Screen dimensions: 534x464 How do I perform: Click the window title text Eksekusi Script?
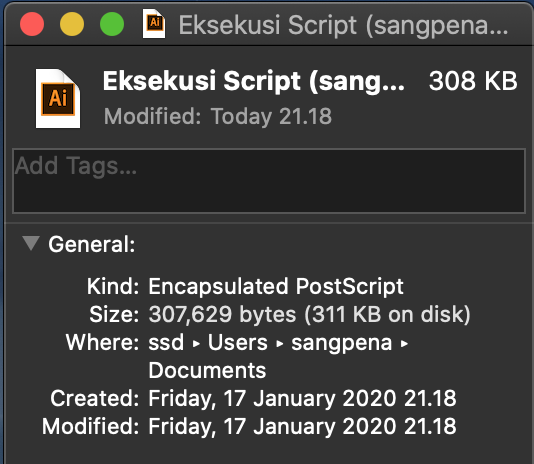pos(267,25)
